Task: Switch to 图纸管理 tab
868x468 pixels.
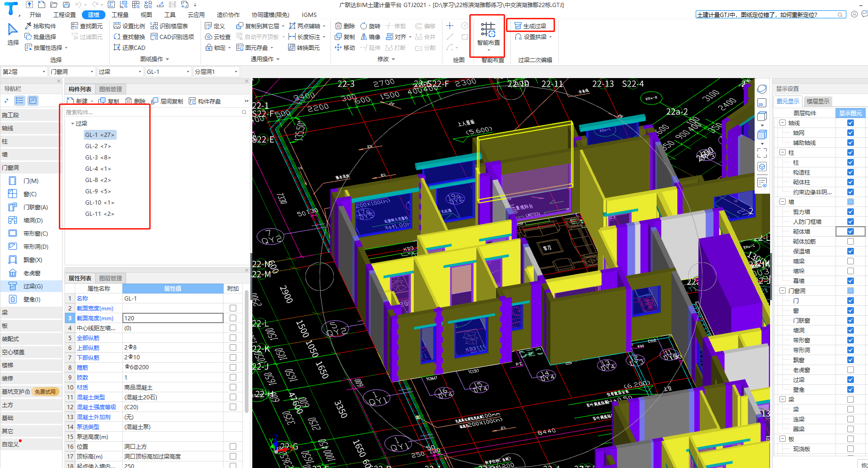Action: 111,89
